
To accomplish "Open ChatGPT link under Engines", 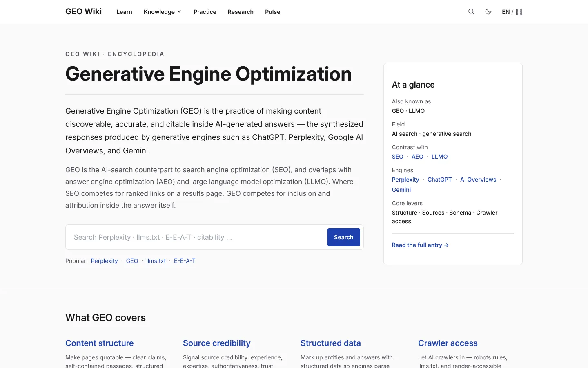I will (x=439, y=180).
